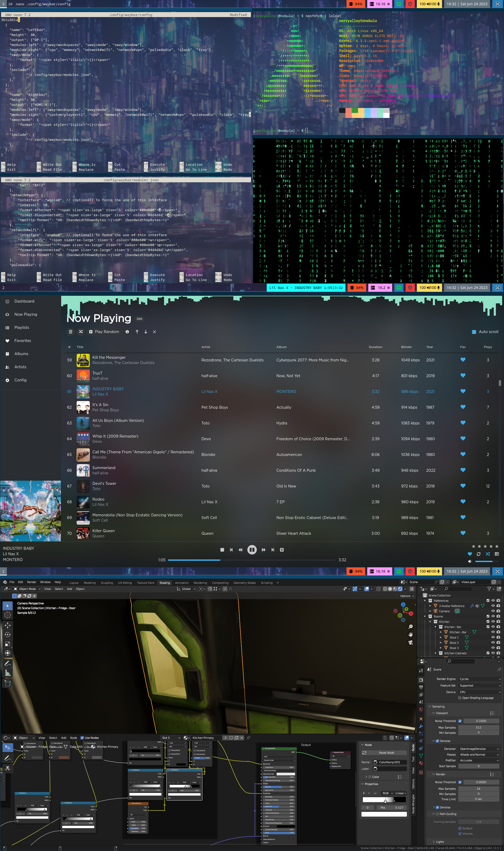Open the Object Data green triangle tab
This screenshot has width=504, height=851.
point(421,756)
